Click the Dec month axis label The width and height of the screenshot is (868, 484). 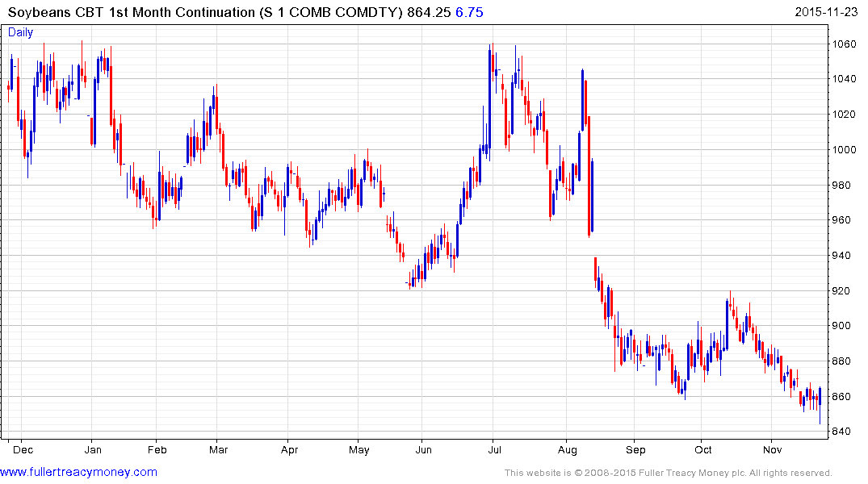23,449
